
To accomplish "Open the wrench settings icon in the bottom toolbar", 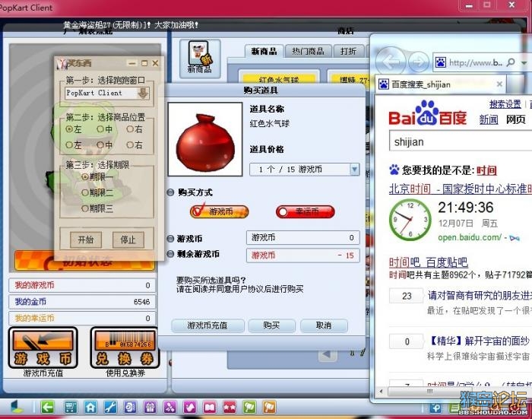I will pyautogui.click(x=110, y=407).
